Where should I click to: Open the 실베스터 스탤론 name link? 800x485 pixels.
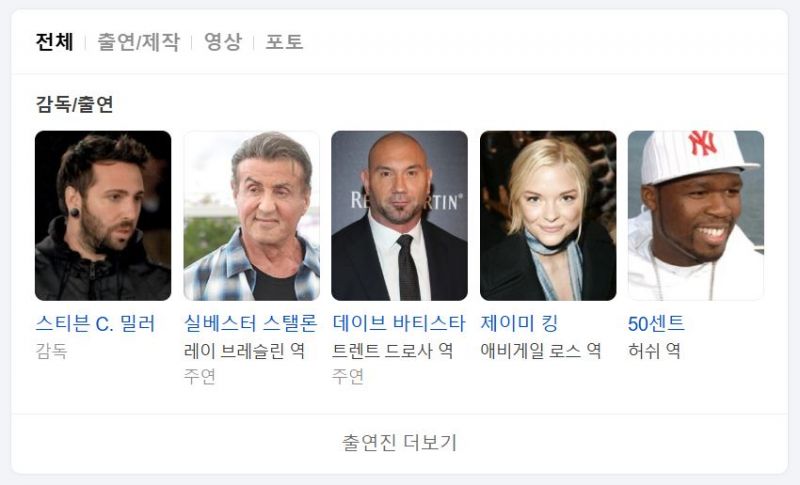(x=251, y=323)
